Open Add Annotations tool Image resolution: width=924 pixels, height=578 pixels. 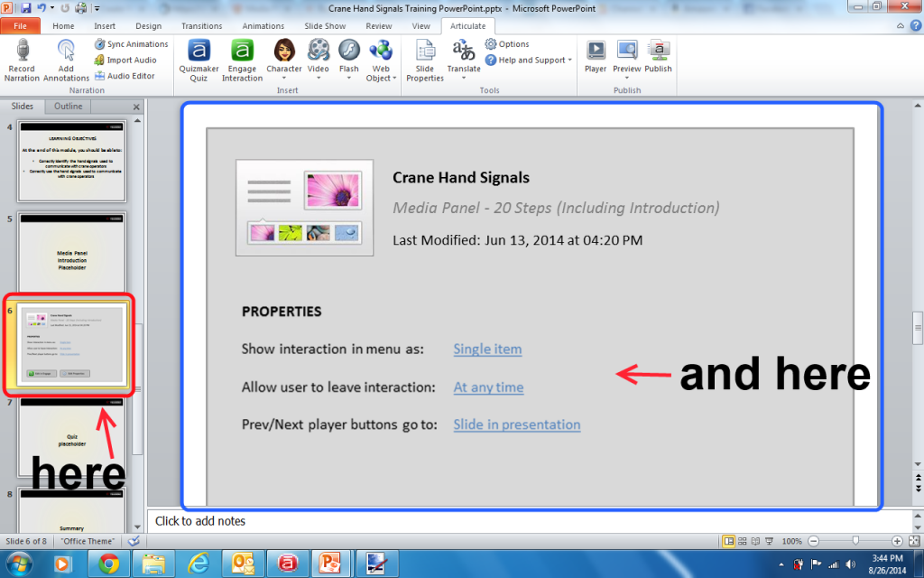click(x=66, y=60)
